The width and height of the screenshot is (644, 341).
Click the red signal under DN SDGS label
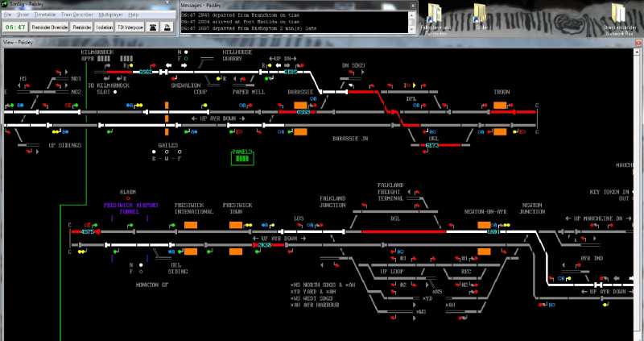click(x=352, y=73)
